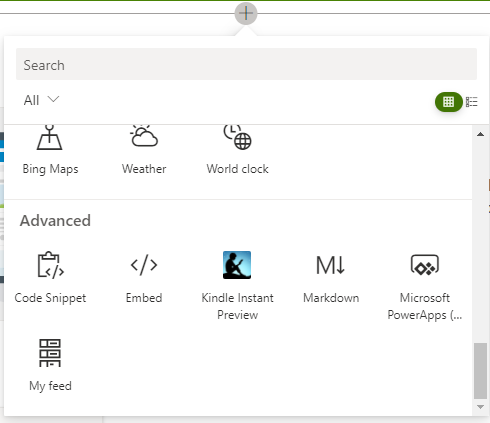Add the Bing Maps web part
The image size is (490, 423).
pyautogui.click(x=50, y=150)
